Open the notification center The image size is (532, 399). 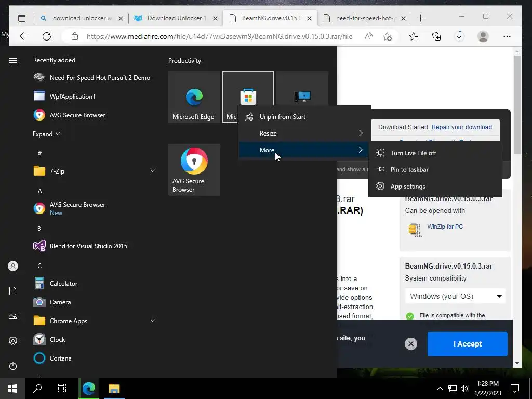(515, 389)
